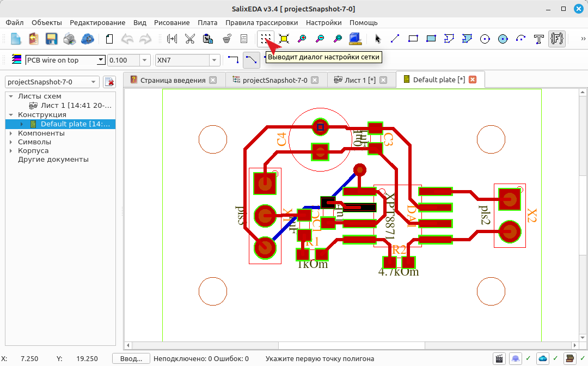Click the cloud storage toolbar icon
588x366 pixels.
87,39
